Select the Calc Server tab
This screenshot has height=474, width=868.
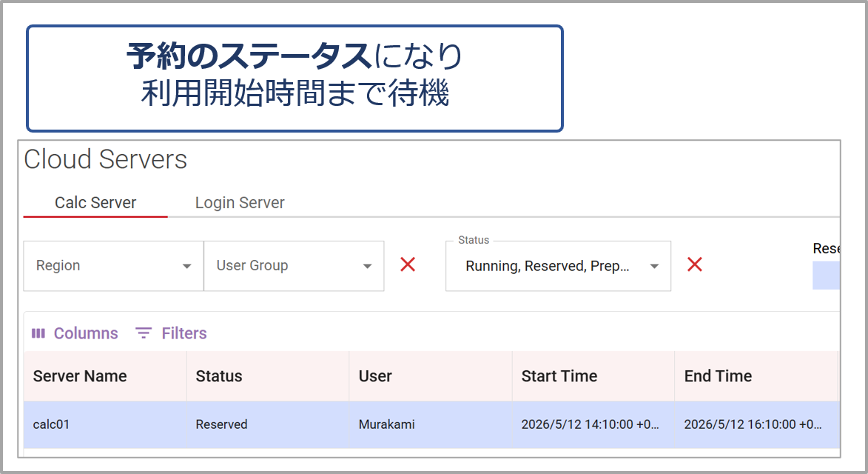95,203
